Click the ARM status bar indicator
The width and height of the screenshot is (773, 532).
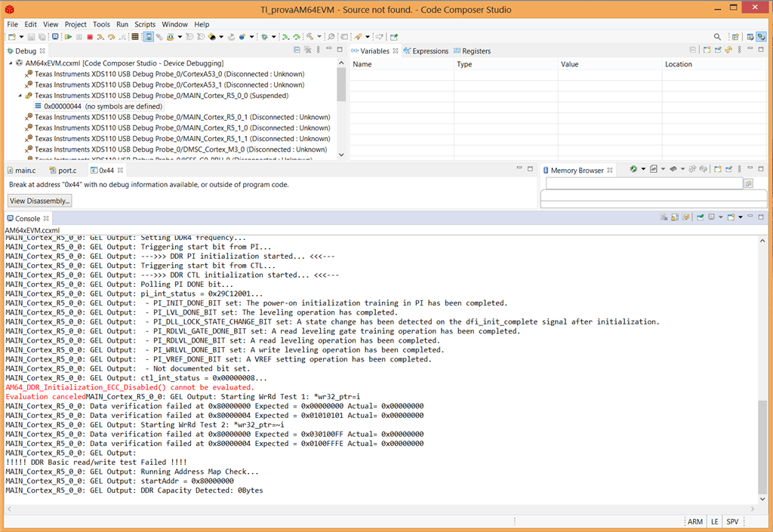tap(695, 521)
